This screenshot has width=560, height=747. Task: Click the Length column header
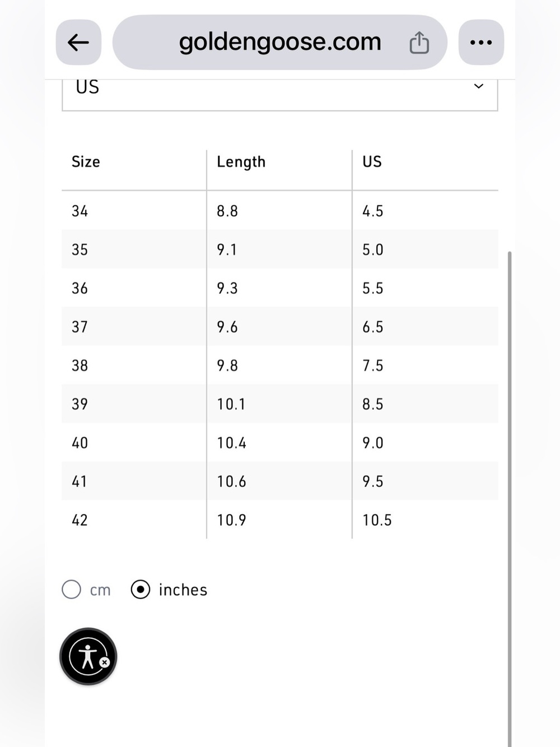[x=241, y=162]
